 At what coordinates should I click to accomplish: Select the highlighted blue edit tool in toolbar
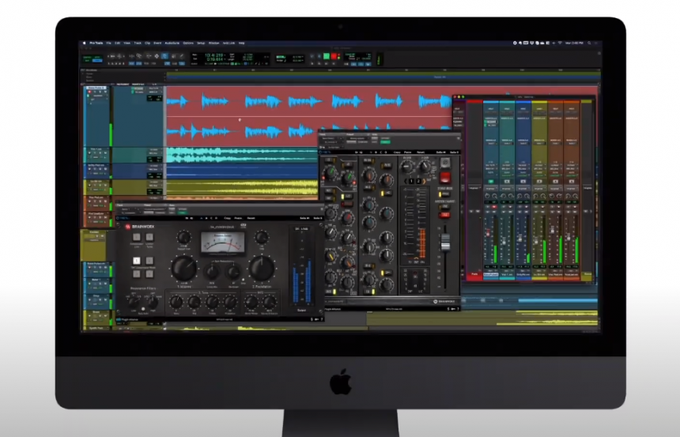[x=165, y=56]
